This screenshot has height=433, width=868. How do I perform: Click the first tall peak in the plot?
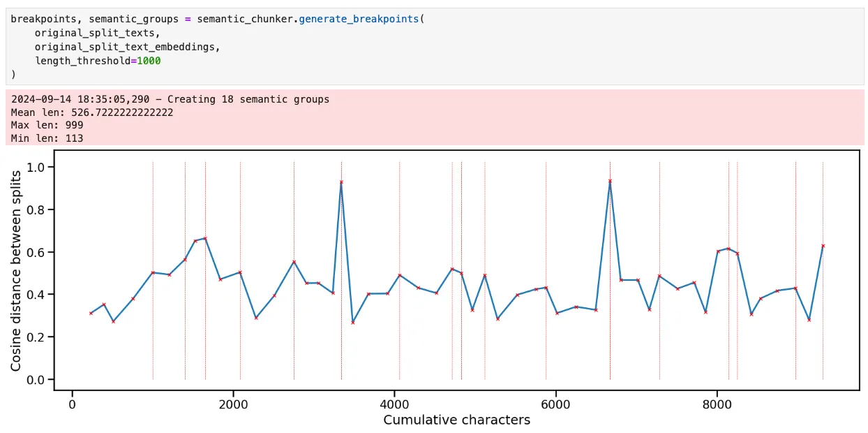(341, 182)
